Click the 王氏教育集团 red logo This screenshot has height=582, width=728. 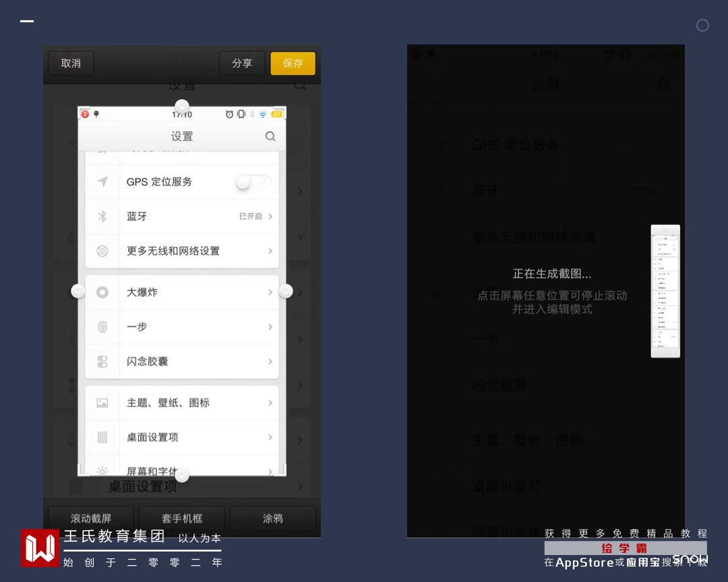click(40, 548)
